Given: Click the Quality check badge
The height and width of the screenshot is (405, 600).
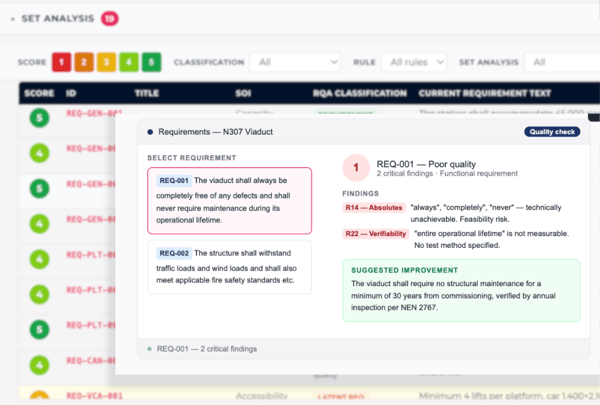Looking at the screenshot, I should click(x=552, y=132).
